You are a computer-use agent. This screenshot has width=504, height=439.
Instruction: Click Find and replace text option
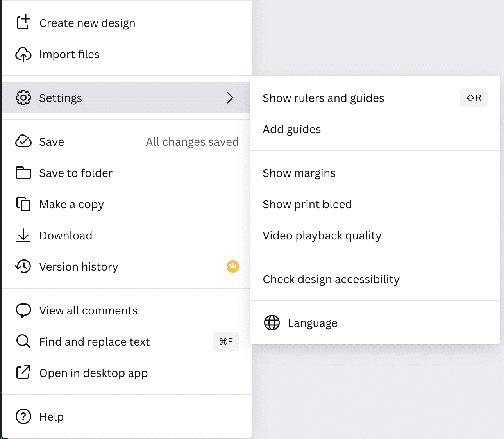click(95, 342)
